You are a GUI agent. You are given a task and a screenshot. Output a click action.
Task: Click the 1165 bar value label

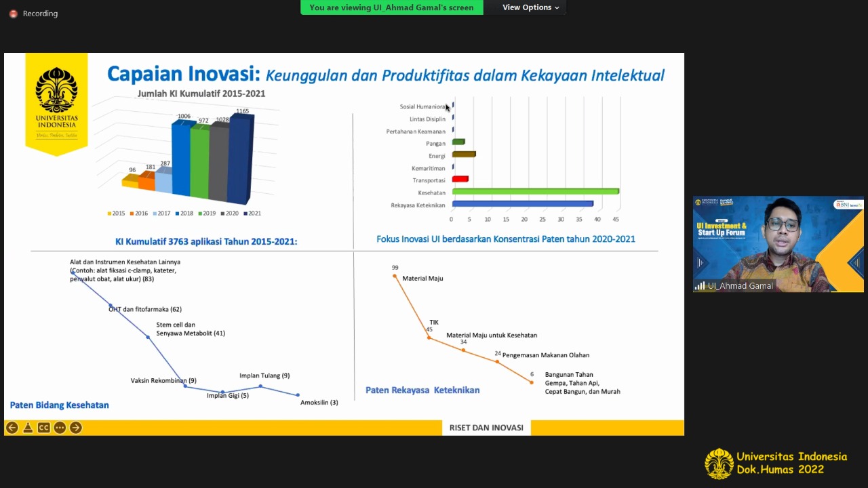(242, 111)
